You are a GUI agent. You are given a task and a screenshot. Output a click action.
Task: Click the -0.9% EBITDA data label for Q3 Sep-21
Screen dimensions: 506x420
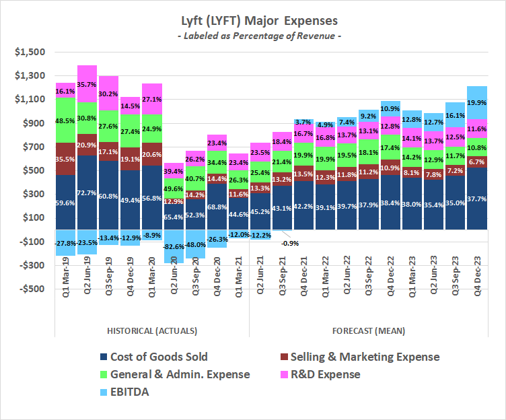coord(289,243)
